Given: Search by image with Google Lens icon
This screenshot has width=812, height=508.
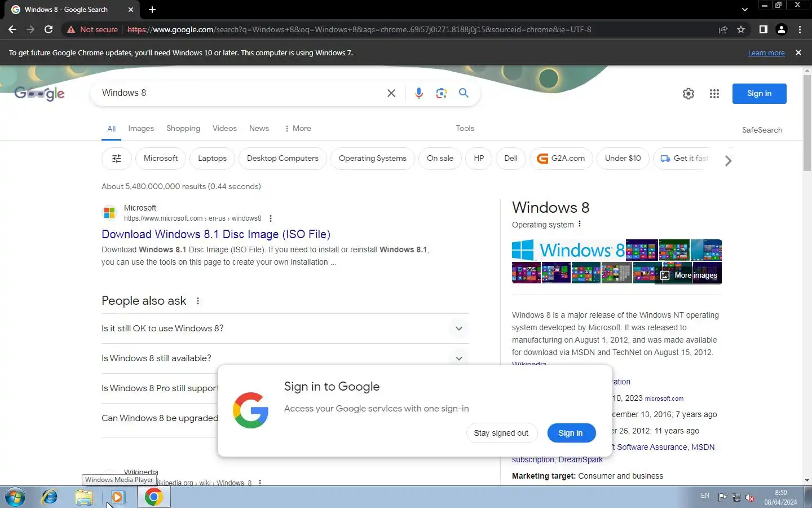Looking at the screenshot, I should point(441,93).
